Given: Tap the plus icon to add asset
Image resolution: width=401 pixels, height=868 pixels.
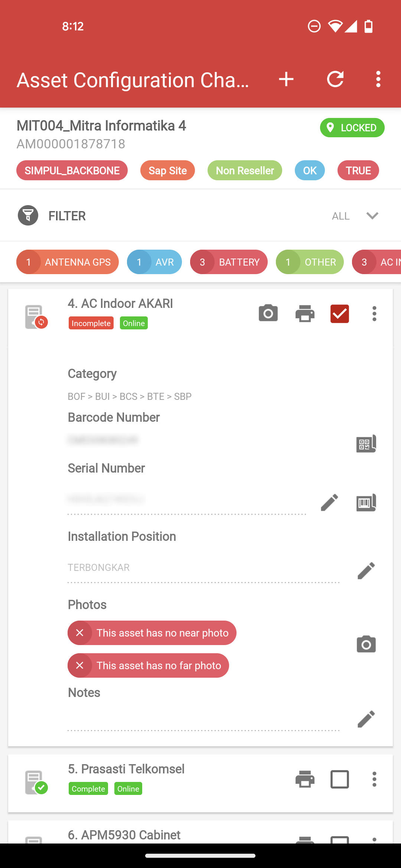Looking at the screenshot, I should pos(286,79).
